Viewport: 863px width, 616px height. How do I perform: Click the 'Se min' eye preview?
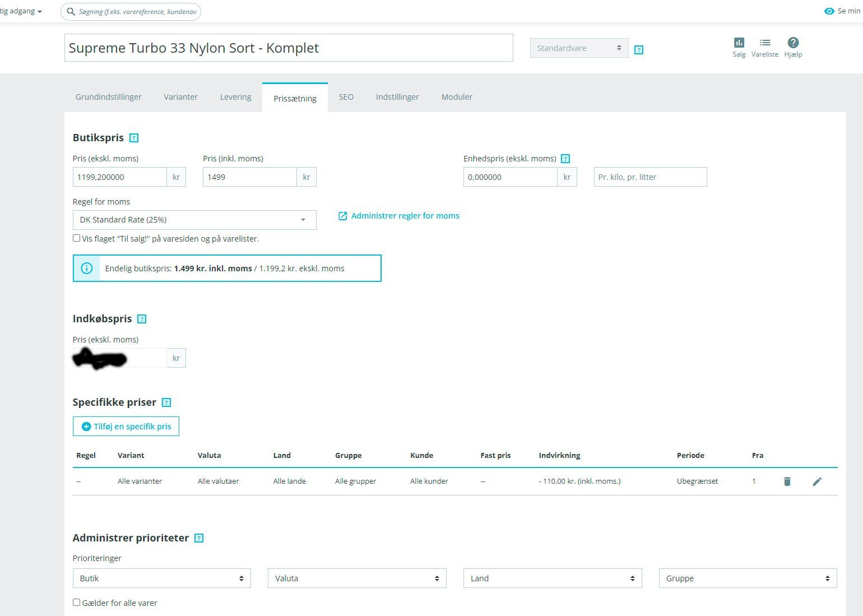[842, 11]
